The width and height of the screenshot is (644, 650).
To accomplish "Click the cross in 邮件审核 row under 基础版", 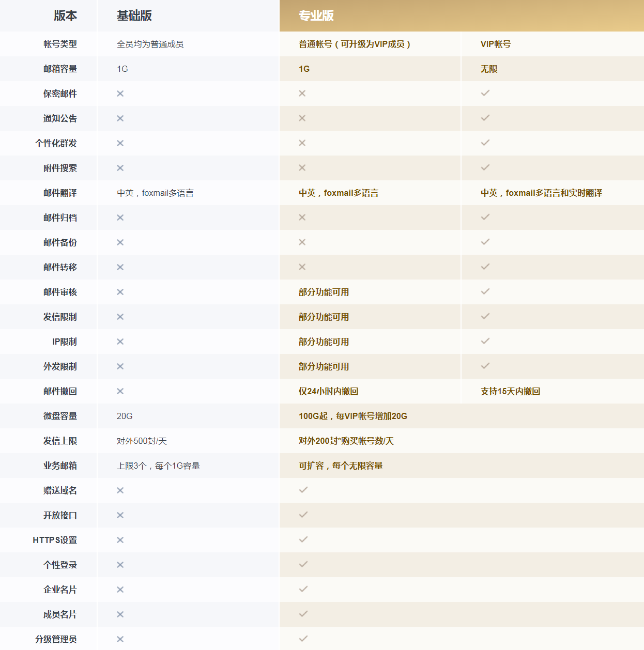I will tap(120, 292).
